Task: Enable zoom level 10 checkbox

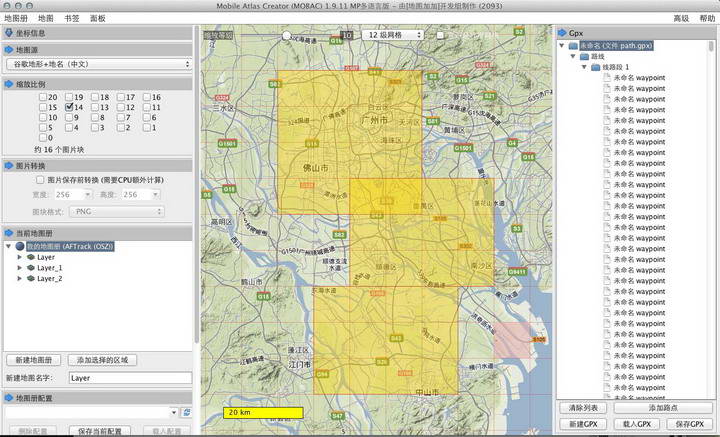Action: click(x=43, y=117)
